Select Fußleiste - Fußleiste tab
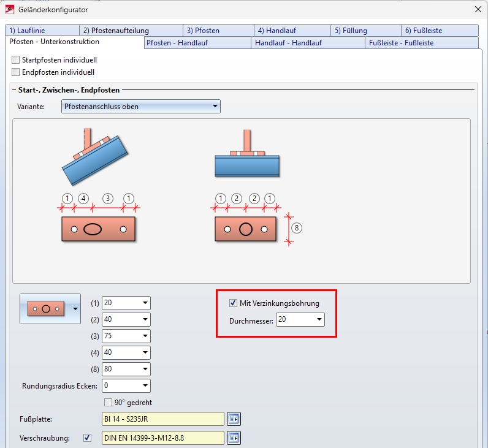Viewport: 488px width, 448px height. pyautogui.click(x=422, y=43)
